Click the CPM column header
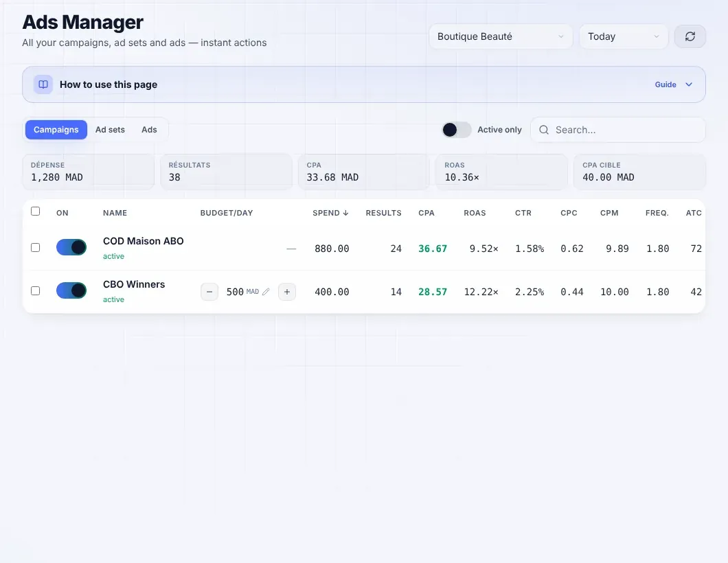Viewport: 728px width, 563px height. pyautogui.click(x=609, y=213)
